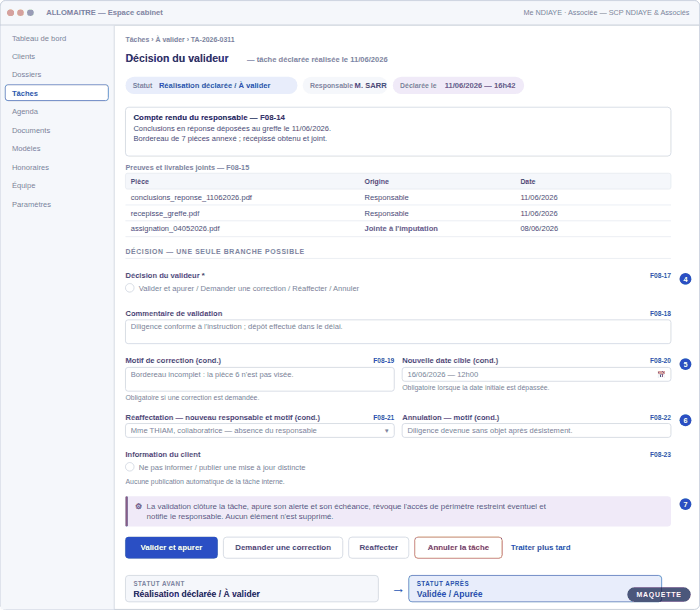Click Me NDIAYE account label

click(606, 13)
